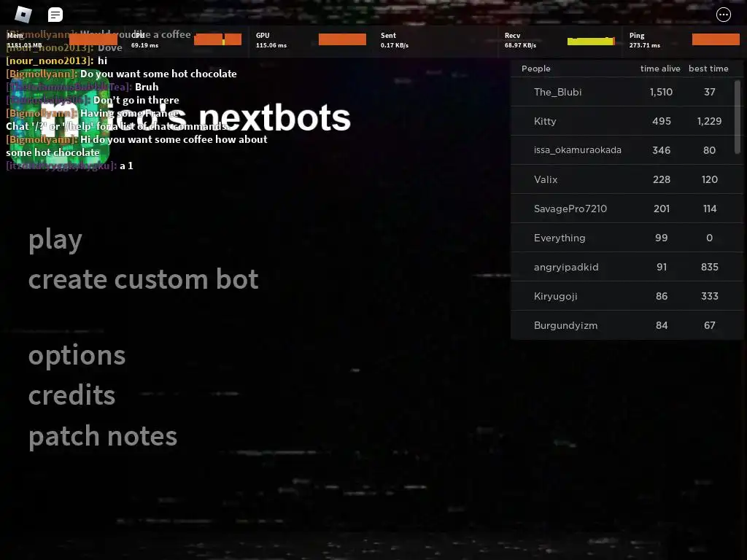Screen dimensions: 747x560
Task: Click Kitty's best time 1,229
Action: [709, 121]
